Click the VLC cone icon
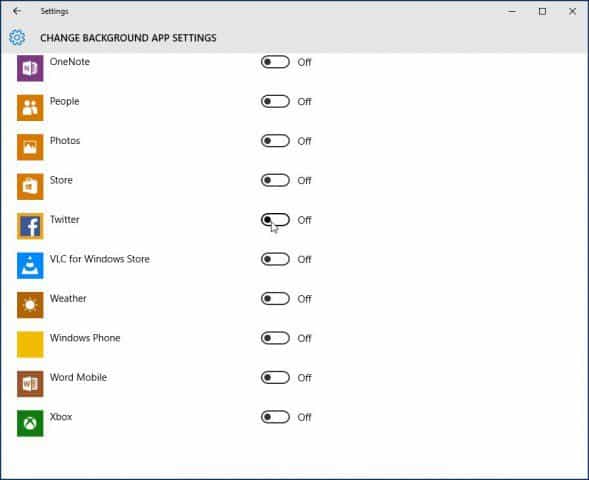 30,266
